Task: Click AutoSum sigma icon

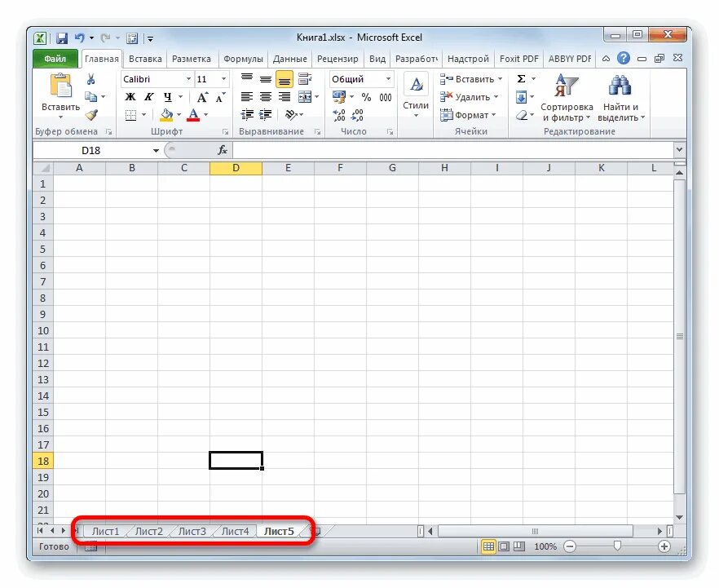Action: [x=522, y=79]
